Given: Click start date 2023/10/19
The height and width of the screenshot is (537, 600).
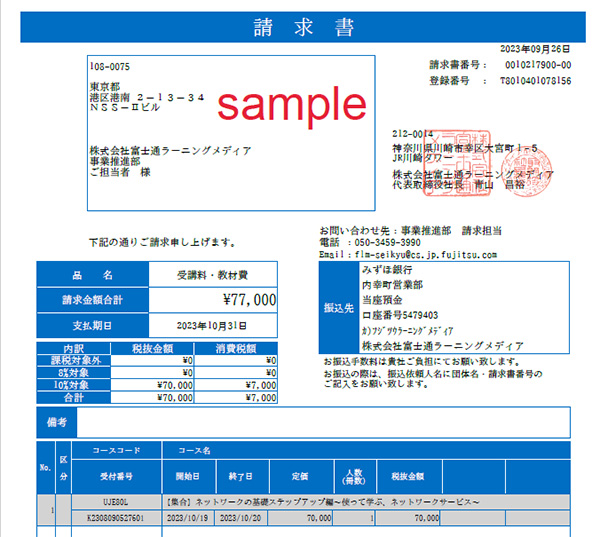Looking at the screenshot, I should pos(188,518).
